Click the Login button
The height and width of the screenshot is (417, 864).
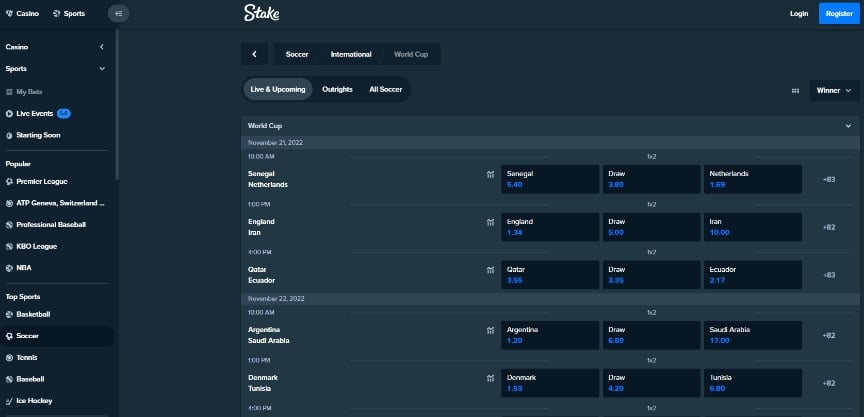(799, 14)
